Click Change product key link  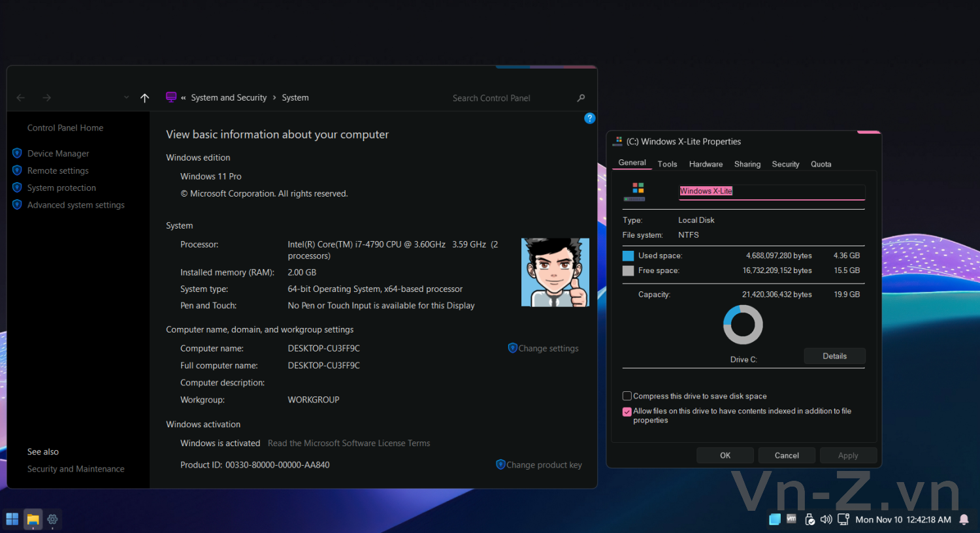[x=544, y=465]
